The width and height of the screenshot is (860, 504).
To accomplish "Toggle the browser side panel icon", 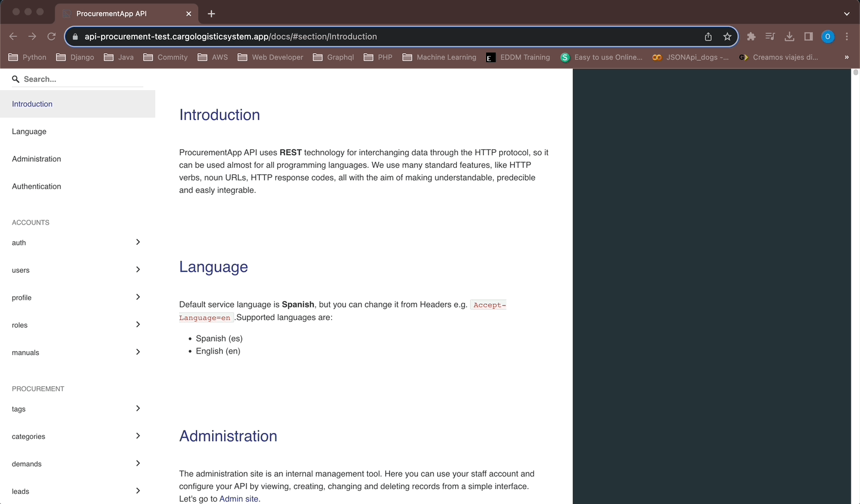I will pos(808,36).
